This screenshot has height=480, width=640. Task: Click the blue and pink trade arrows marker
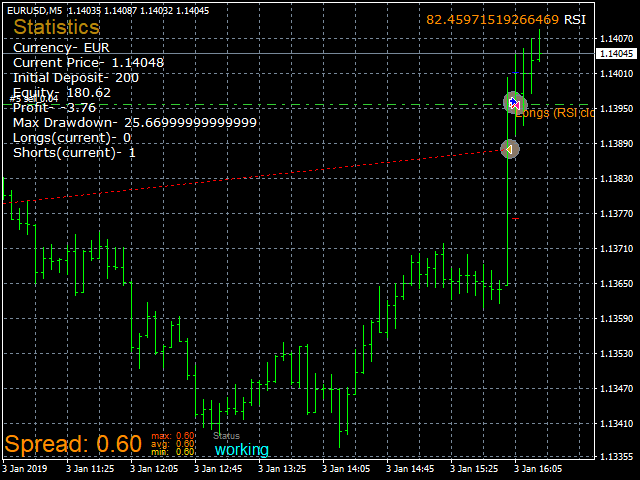click(515, 104)
